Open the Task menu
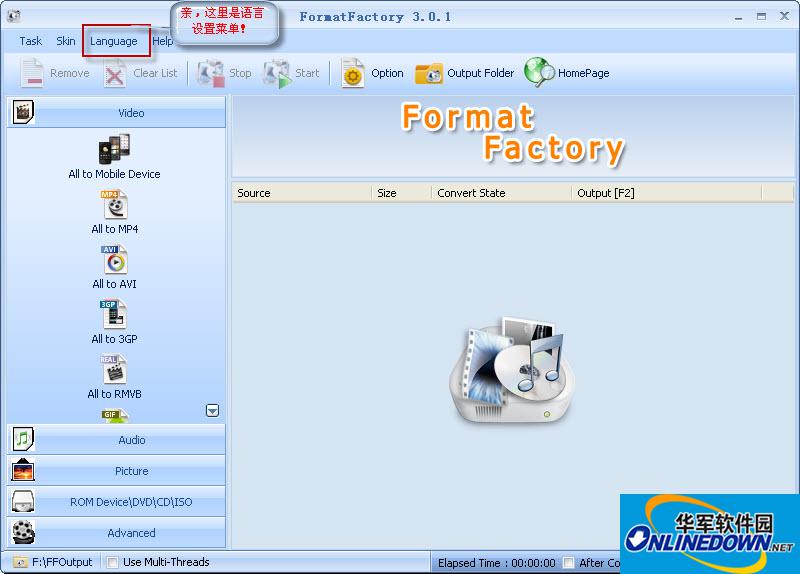Image resolution: width=800 pixels, height=574 pixels. (x=31, y=41)
